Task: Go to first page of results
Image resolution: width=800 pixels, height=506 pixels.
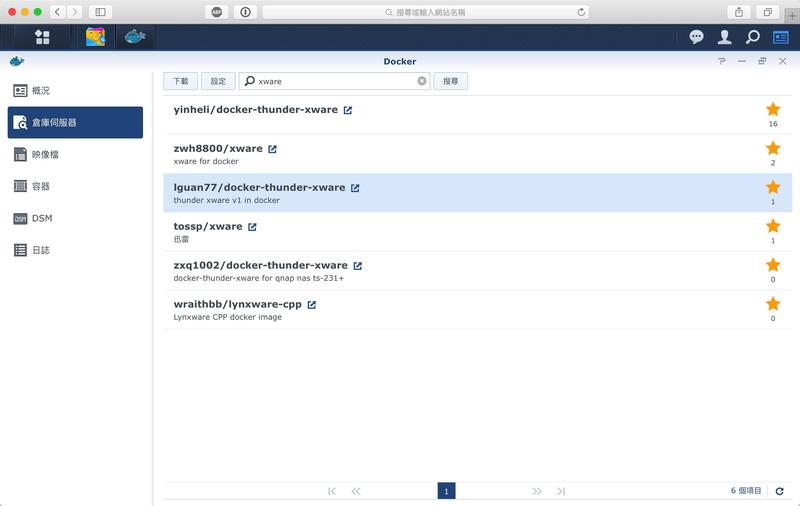Action: tap(332, 491)
